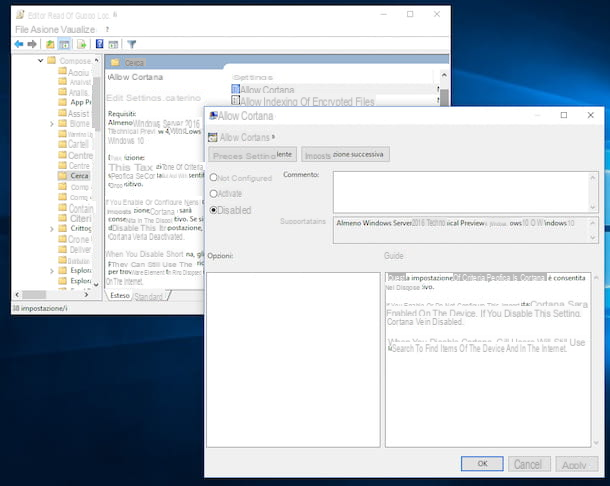Click the policy icon beside Allow Cortana subtitle

213,137
